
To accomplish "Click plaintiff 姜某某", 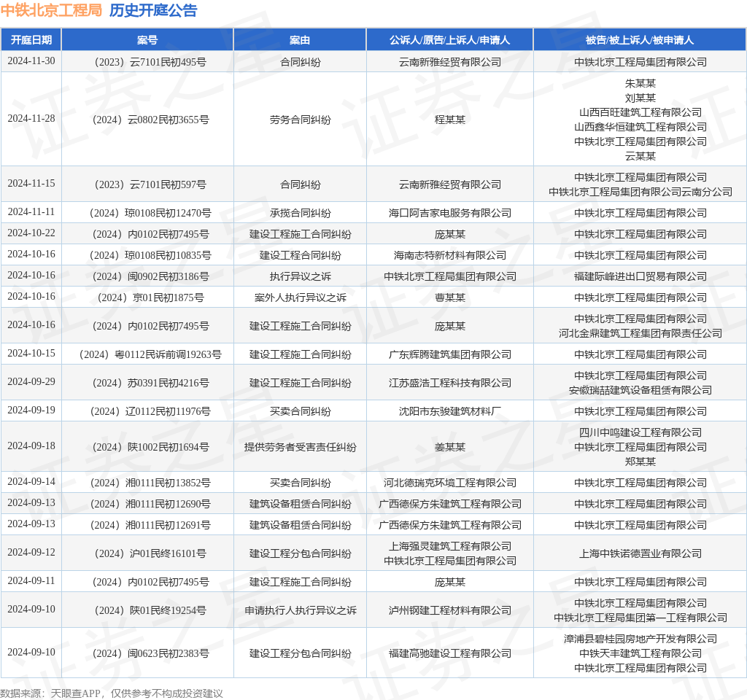I will point(449,448).
